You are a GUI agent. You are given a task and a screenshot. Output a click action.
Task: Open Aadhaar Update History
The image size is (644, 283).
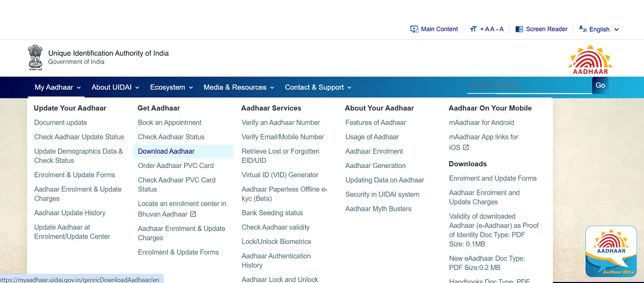(70, 213)
